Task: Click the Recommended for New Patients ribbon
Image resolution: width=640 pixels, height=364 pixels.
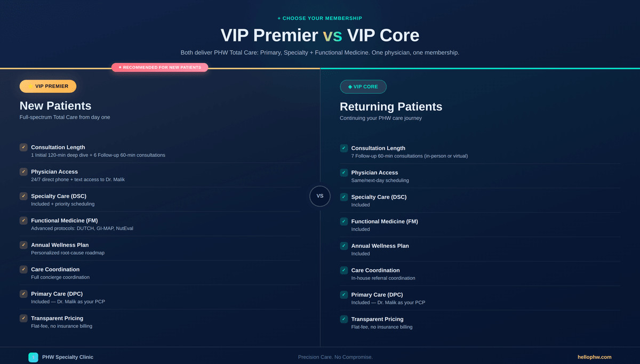Action: [x=160, y=67]
